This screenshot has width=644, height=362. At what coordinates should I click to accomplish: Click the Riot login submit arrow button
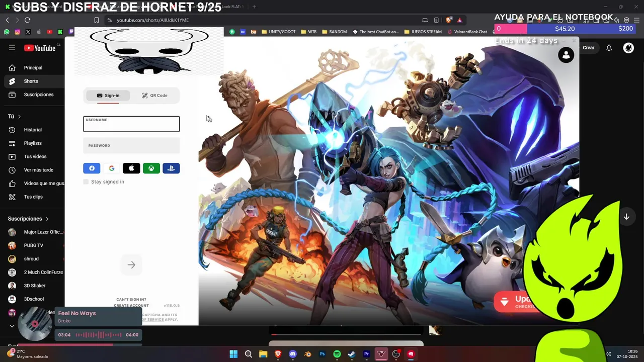pos(131,265)
